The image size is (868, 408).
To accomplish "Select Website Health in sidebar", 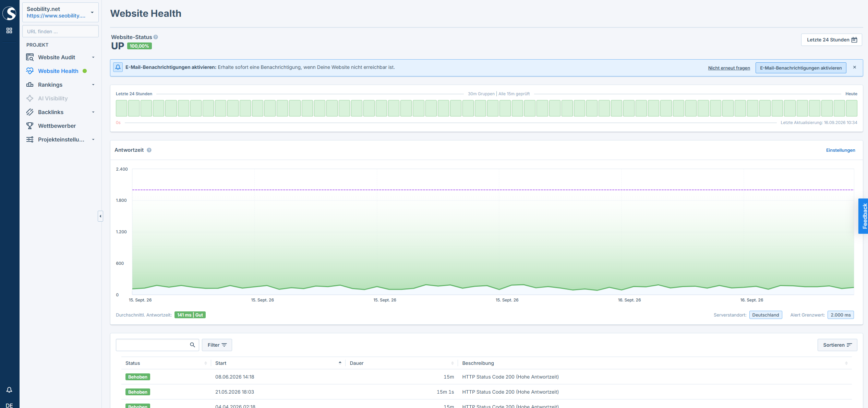I will (58, 71).
